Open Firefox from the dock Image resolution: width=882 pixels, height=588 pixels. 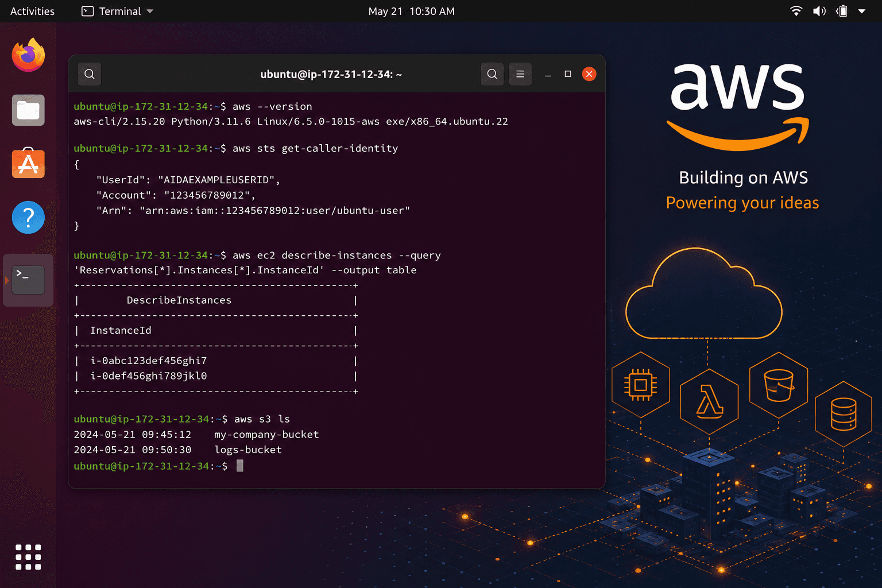coord(28,56)
